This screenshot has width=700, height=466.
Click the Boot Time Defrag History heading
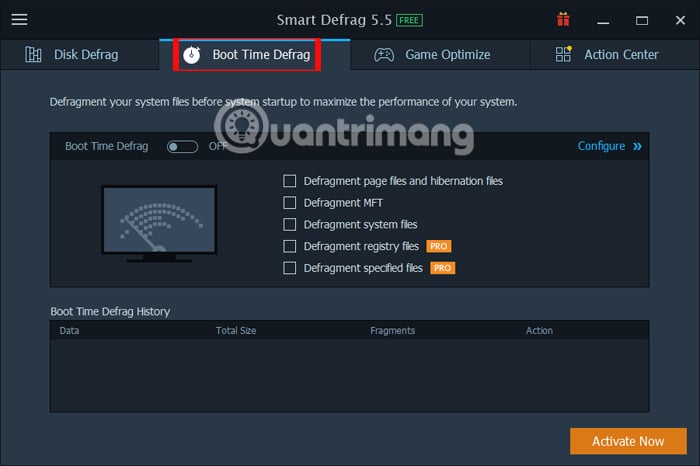click(x=110, y=312)
